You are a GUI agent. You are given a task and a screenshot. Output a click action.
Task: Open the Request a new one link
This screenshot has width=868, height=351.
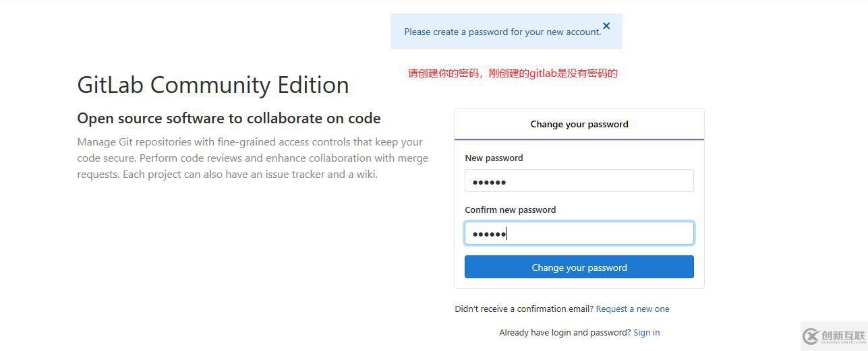coord(633,309)
